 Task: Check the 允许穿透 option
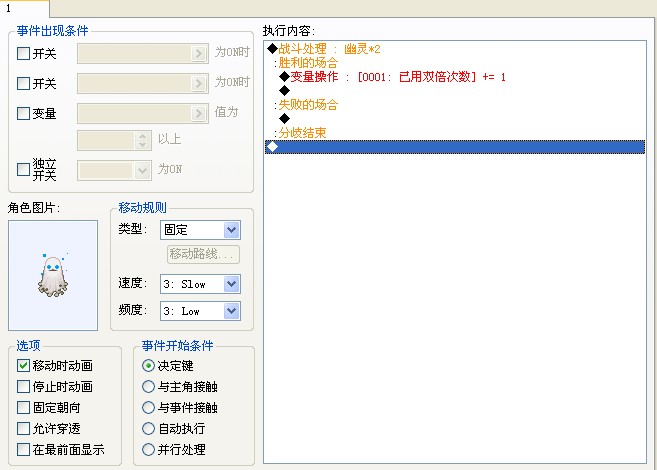[x=23, y=429]
